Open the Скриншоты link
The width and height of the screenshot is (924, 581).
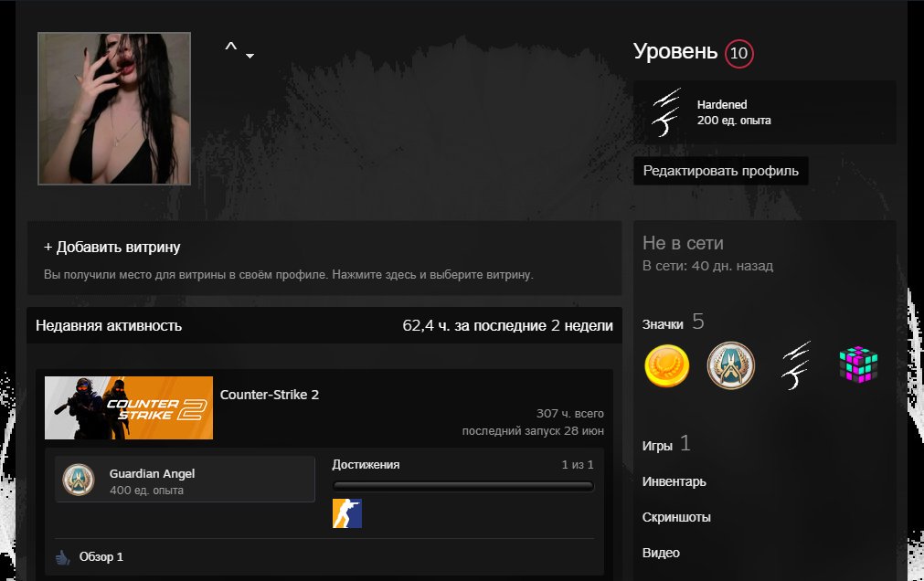click(x=676, y=517)
